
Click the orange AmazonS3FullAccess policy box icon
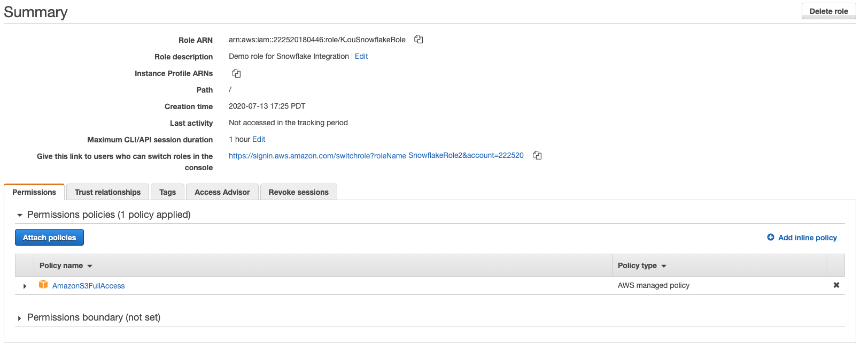click(x=43, y=285)
